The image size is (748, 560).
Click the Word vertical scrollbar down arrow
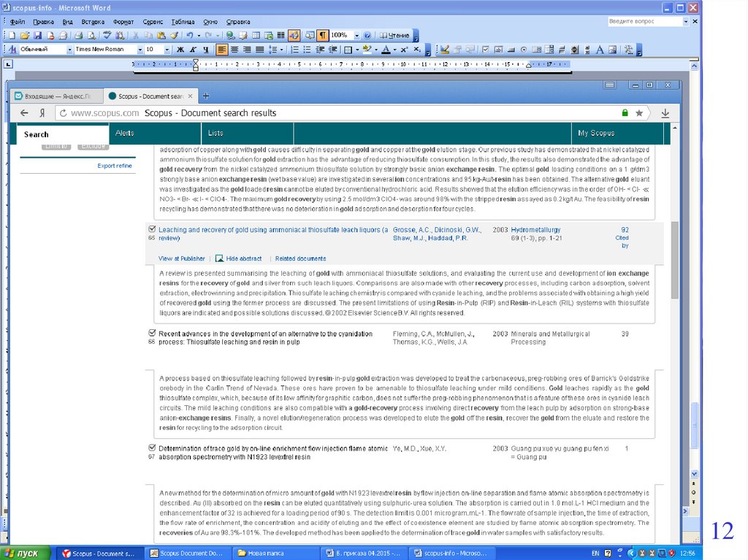(694, 474)
